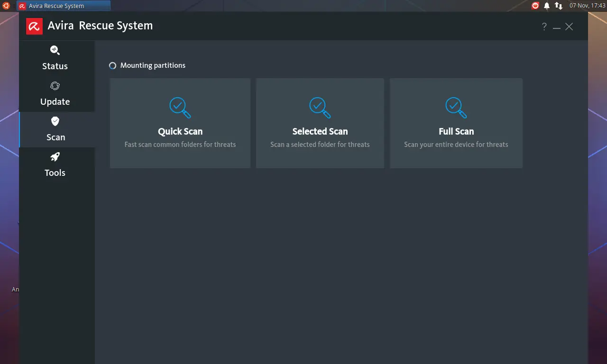Switch to the Update tab label
Image resolution: width=607 pixels, height=364 pixels.
55,102
